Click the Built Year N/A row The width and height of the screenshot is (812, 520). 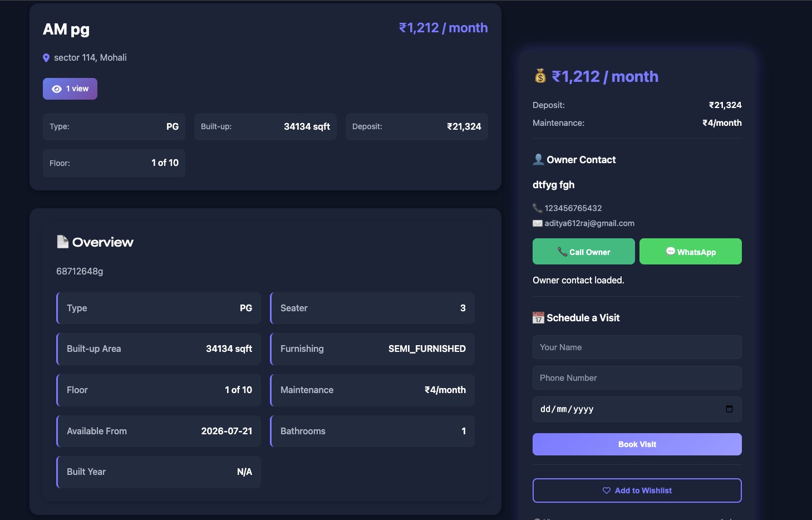159,472
